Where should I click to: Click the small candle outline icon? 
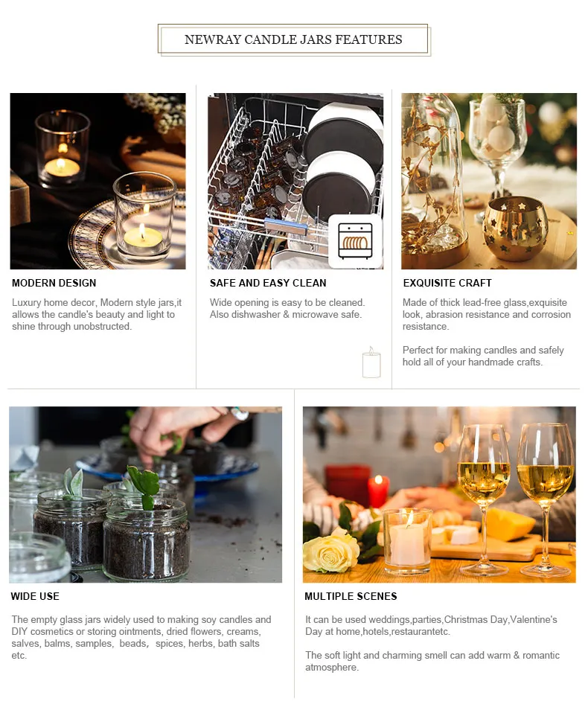(x=371, y=362)
